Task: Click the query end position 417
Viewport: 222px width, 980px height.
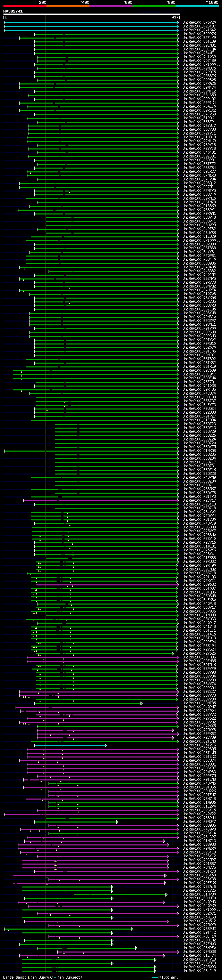Action: [x=175, y=17]
